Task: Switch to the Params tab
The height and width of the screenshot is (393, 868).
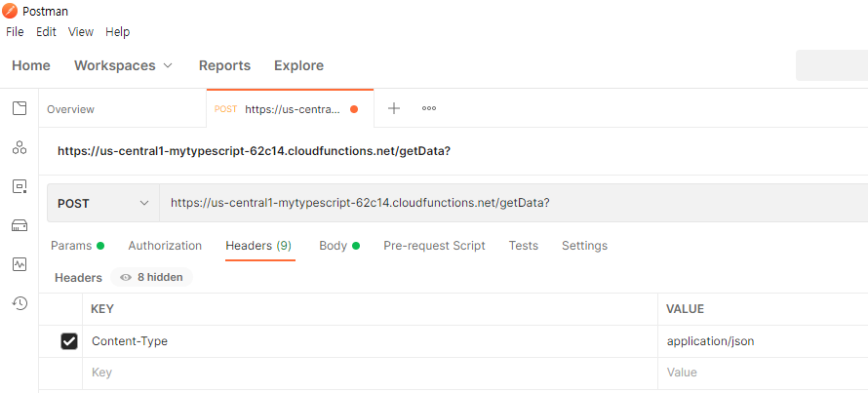Action: click(x=77, y=246)
